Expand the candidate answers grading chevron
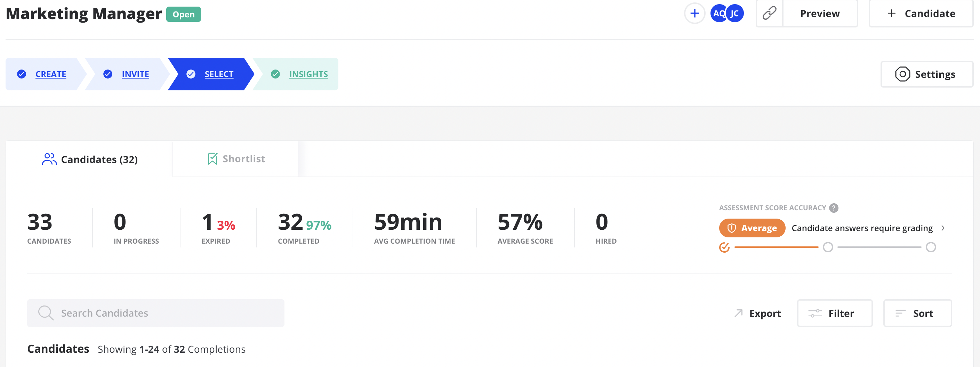The image size is (980, 367). click(943, 228)
